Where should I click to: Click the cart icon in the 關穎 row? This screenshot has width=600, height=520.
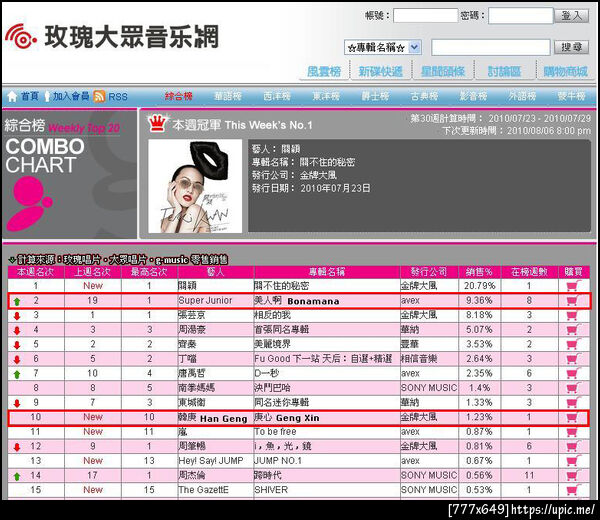point(573,285)
